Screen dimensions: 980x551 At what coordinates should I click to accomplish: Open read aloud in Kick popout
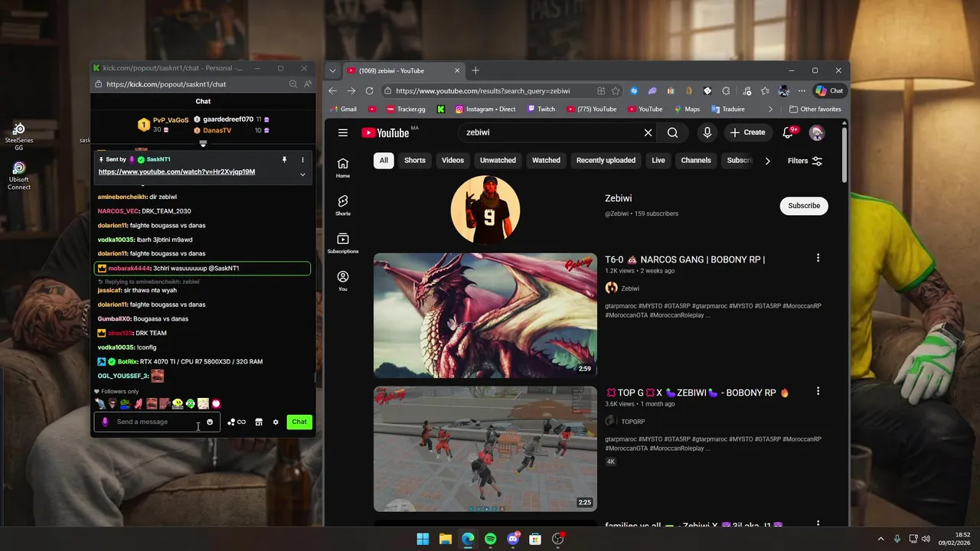click(x=307, y=84)
